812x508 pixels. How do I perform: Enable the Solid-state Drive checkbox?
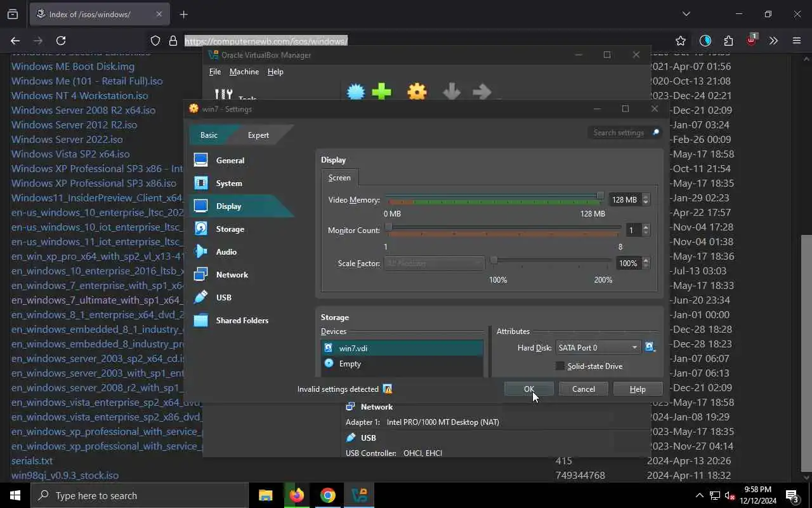560,366
